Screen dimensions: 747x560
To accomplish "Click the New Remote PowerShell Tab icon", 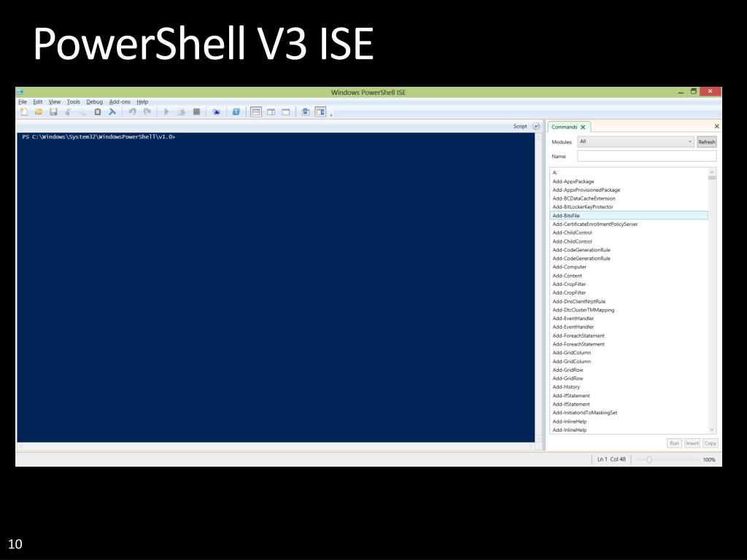I will point(216,112).
